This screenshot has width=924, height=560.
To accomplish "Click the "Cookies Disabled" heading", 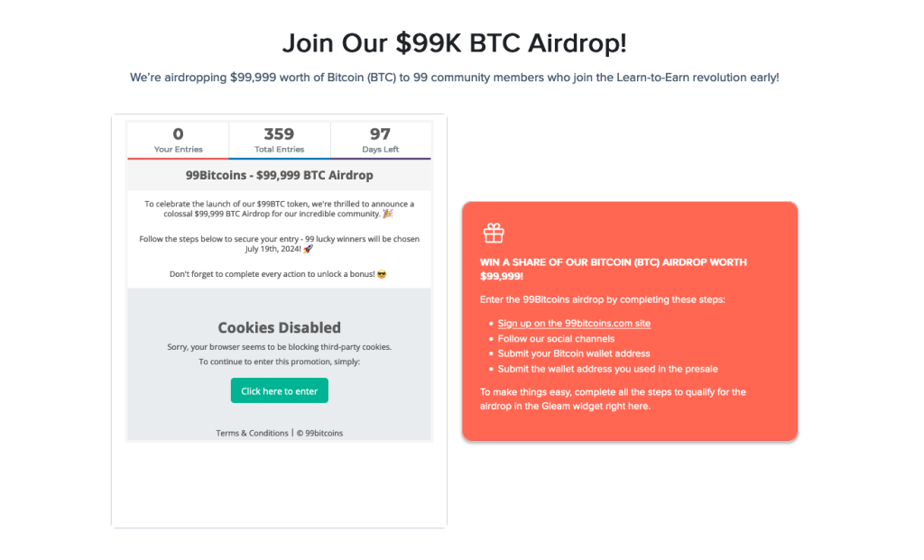I will coord(280,327).
